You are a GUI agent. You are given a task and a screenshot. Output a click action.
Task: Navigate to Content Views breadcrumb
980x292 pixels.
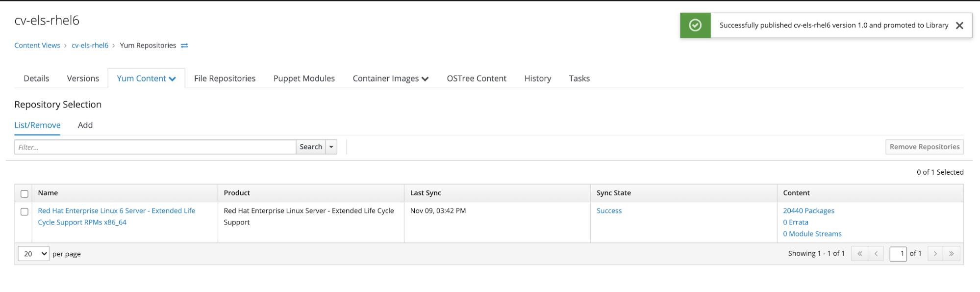click(x=37, y=46)
